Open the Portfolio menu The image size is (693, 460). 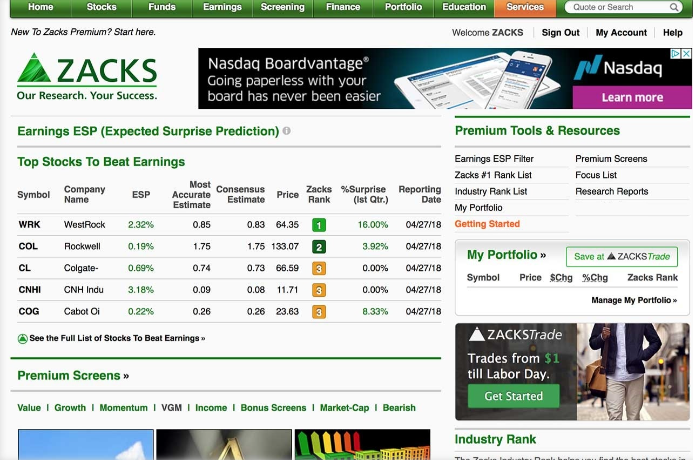point(404,7)
